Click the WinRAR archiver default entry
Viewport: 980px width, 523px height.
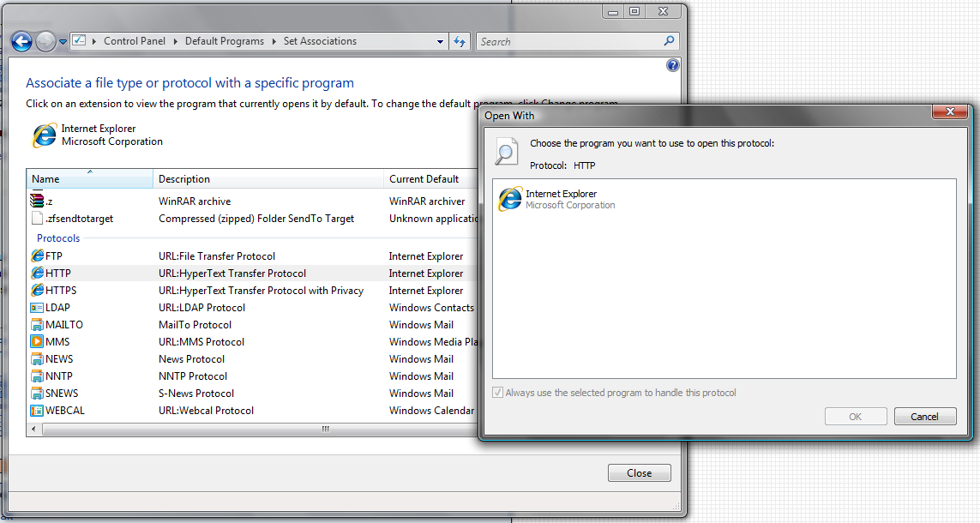click(x=427, y=201)
